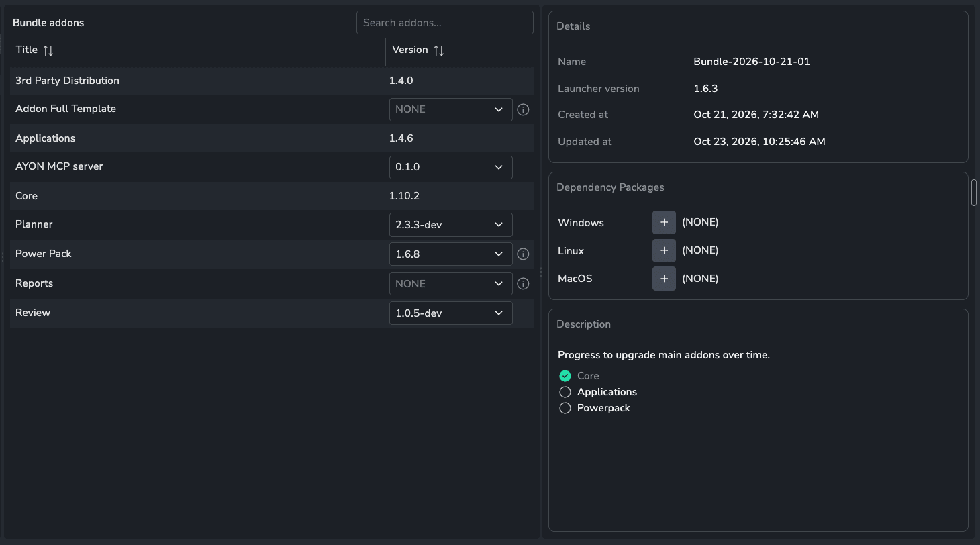Click the info icon beside Power Pack
Screen dimensions: 980x545
click(x=524, y=254)
